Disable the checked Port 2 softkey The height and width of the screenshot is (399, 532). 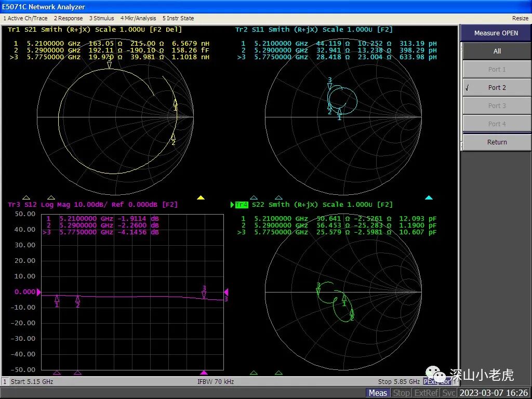[496, 87]
